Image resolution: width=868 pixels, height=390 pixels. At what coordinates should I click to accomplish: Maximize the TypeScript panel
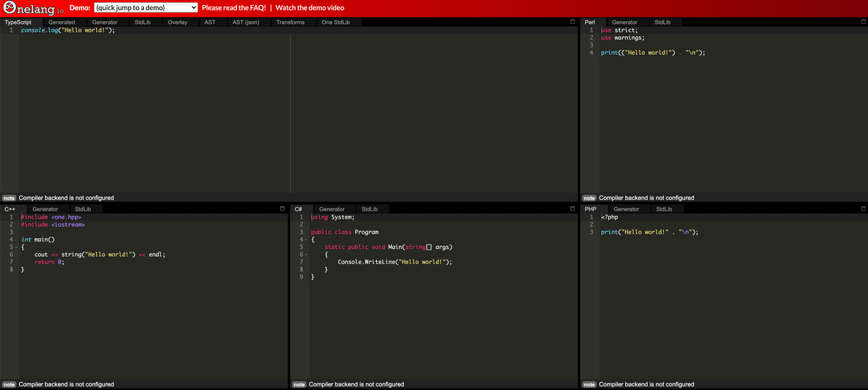[x=572, y=22]
